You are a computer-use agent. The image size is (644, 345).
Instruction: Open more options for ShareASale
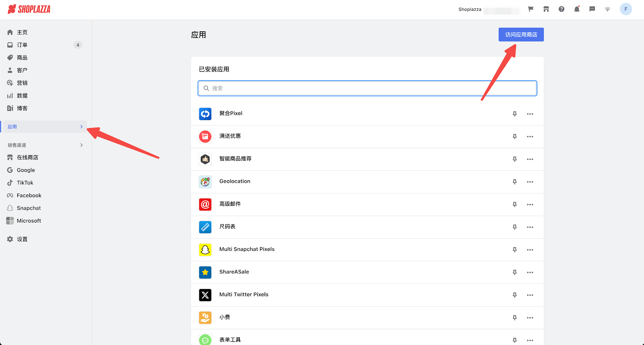click(530, 273)
